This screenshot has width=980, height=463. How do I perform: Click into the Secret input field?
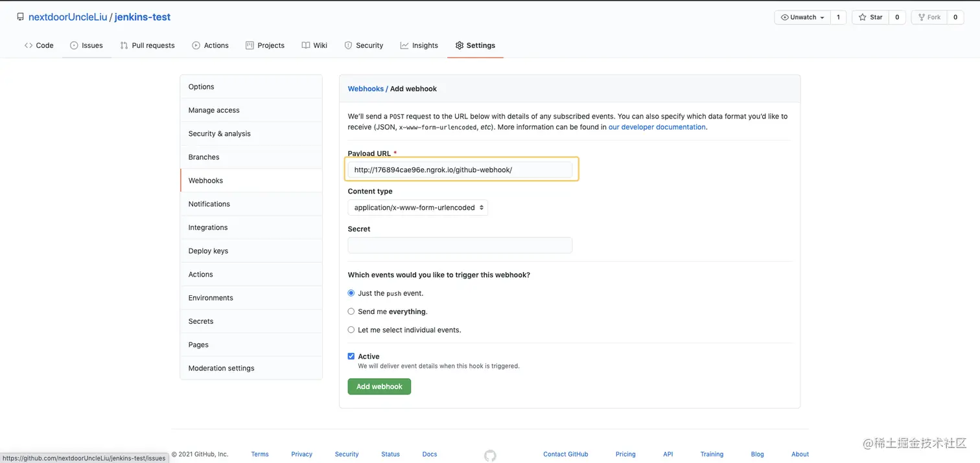coord(460,245)
